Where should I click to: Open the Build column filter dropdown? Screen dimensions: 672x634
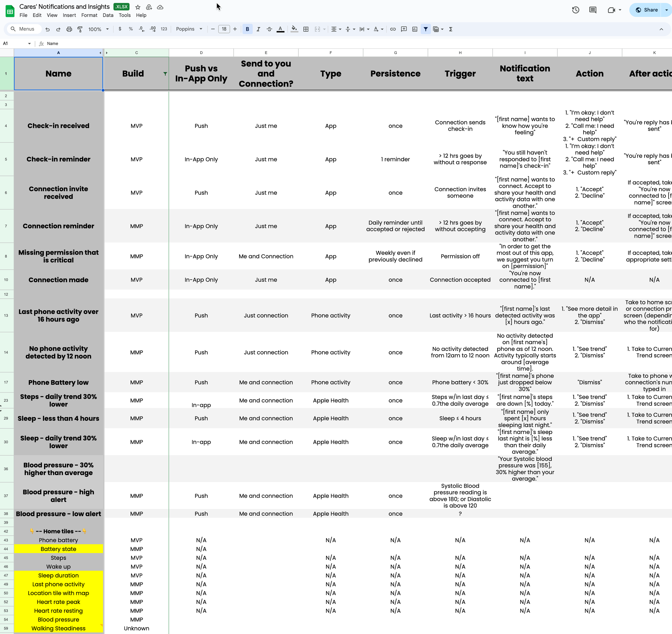pyautogui.click(x=165, y=74)
